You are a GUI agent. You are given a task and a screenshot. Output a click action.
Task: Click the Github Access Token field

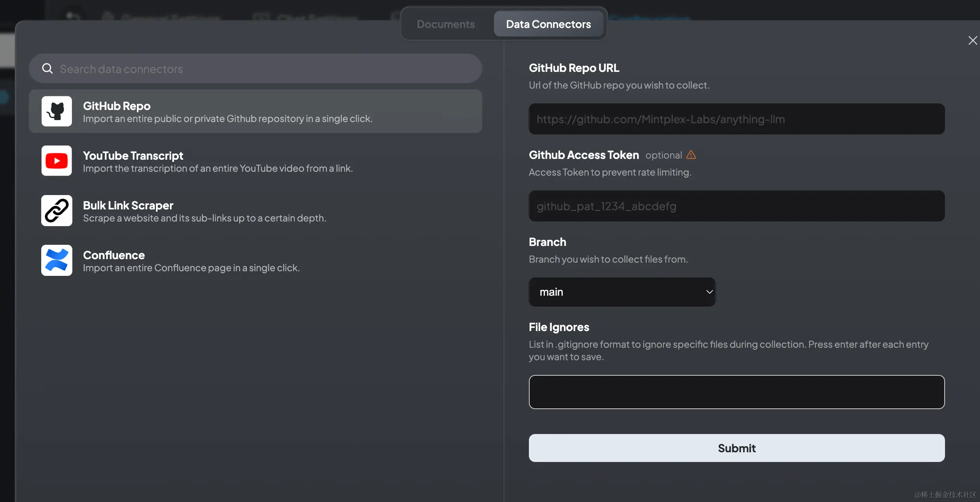tap(736, 206)
